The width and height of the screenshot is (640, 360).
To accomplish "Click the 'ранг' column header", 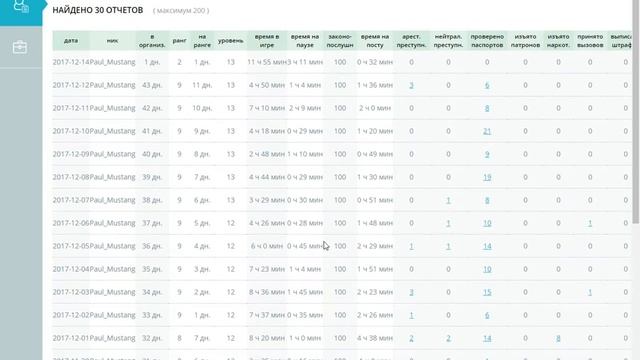I will (179, 41).
